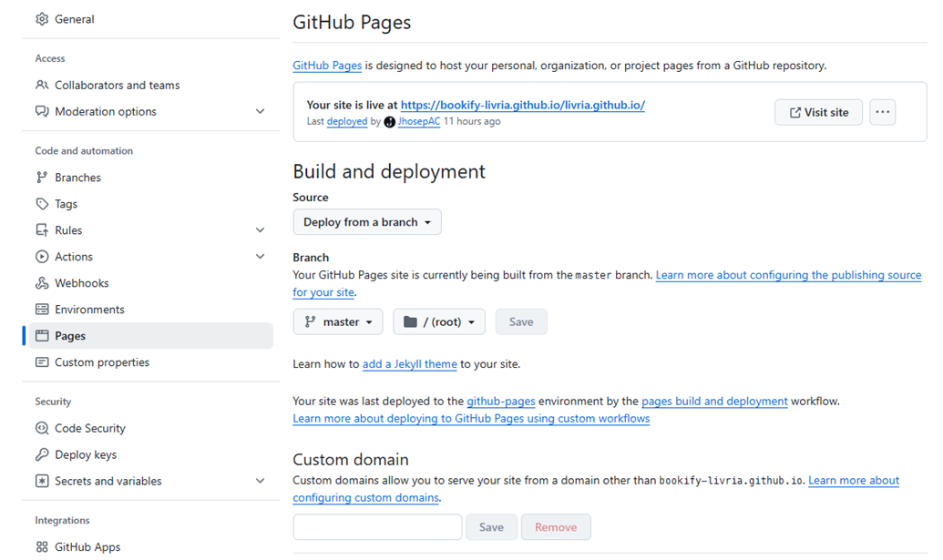Screen dimensions: 943x560
Task: Open the JhosepAC profile link
Action: pyautogui.click(x=419, y=121)
